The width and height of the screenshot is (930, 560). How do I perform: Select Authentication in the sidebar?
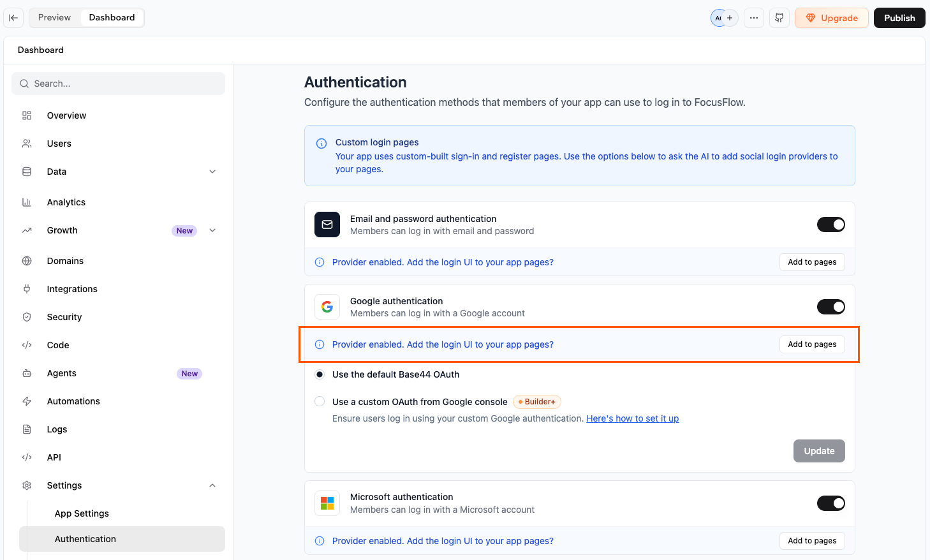tap(122, 539)
